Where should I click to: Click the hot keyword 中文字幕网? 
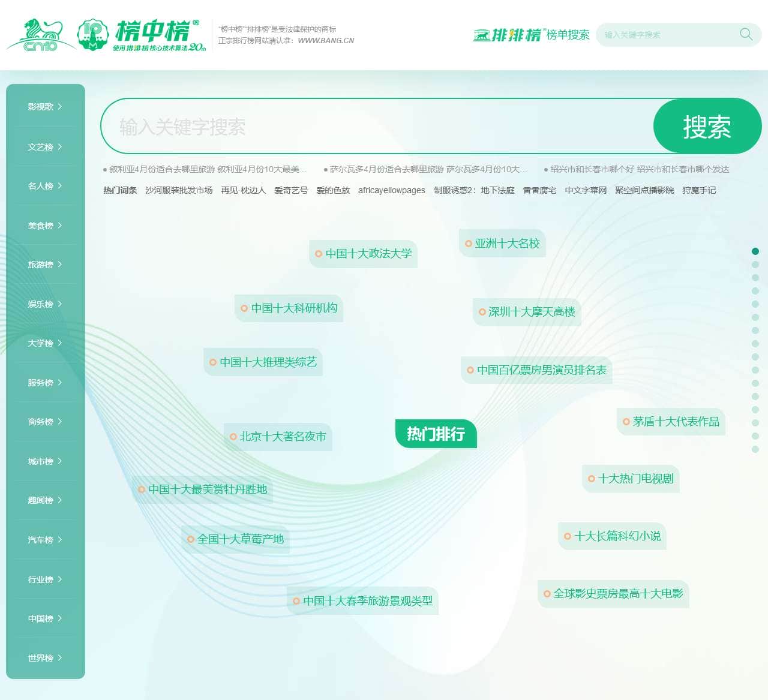pyautogui.click(x=586, y=190)
